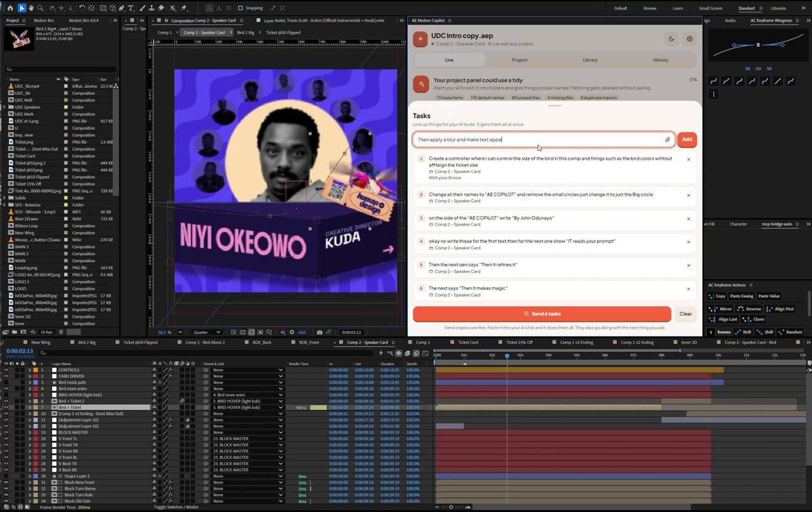
Task: Expand the CONTROLS layer properties
Action: [30, 370]
